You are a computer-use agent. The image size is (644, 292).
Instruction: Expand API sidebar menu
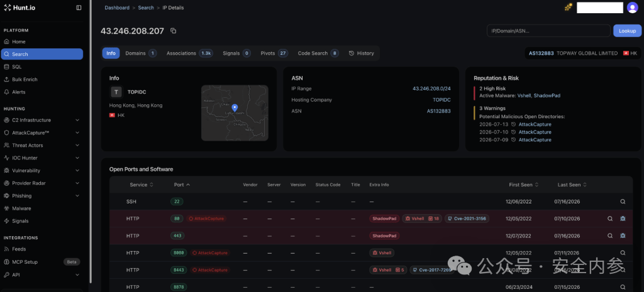tap(42, 275)
